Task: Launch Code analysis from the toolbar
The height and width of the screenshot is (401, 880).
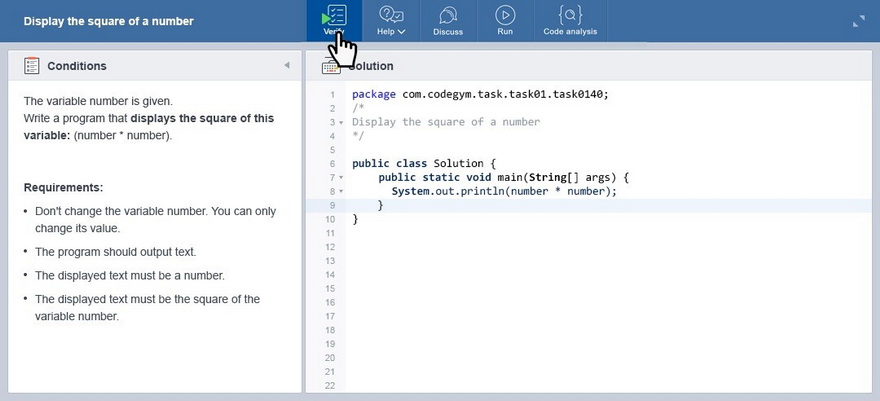Action: point(570,15)
